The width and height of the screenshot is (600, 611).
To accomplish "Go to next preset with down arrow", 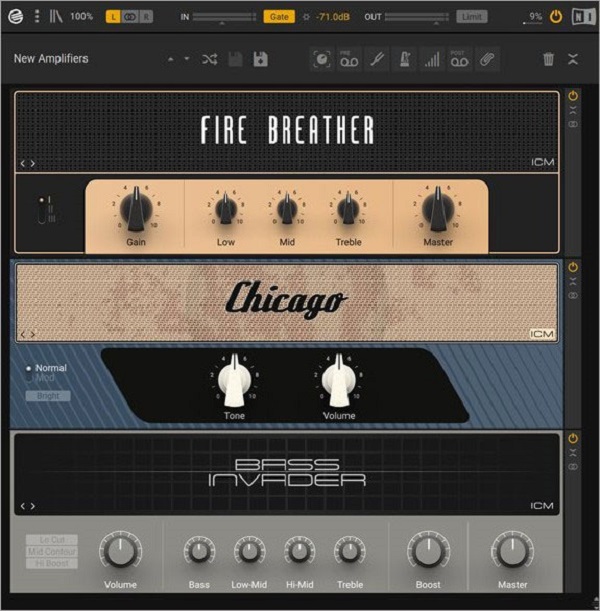I will point(187,59).
